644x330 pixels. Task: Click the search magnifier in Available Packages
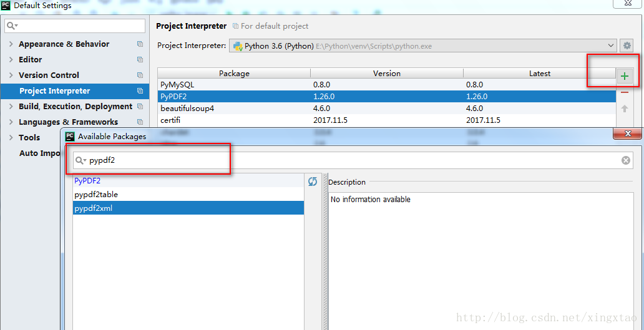[x=80, y=160]
